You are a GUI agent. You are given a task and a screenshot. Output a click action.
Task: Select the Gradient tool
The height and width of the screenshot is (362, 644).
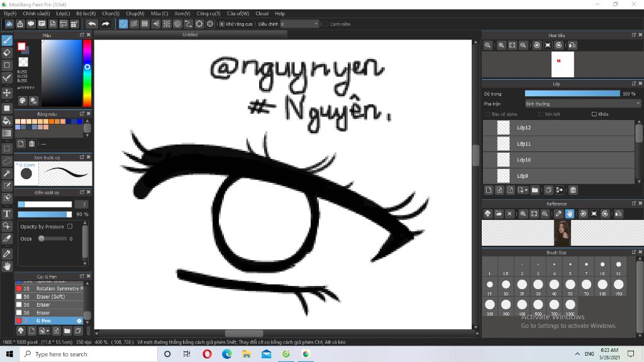tap(7, 133)
